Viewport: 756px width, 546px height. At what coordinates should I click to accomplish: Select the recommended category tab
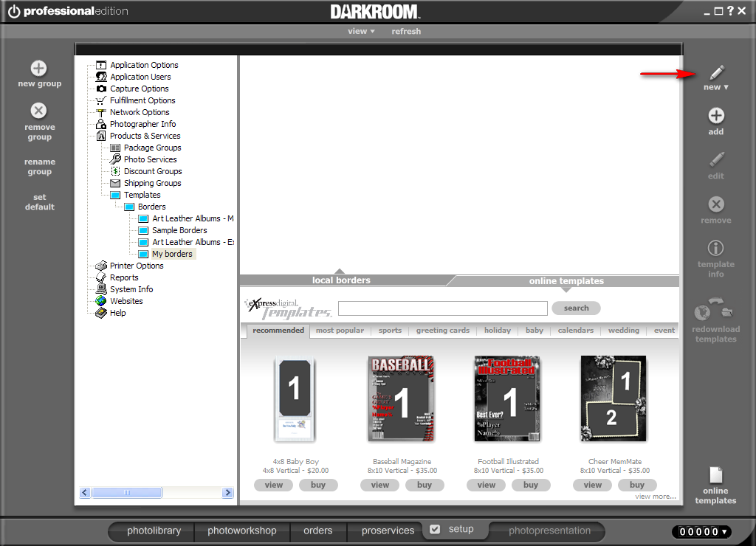[x=278, y=330]
